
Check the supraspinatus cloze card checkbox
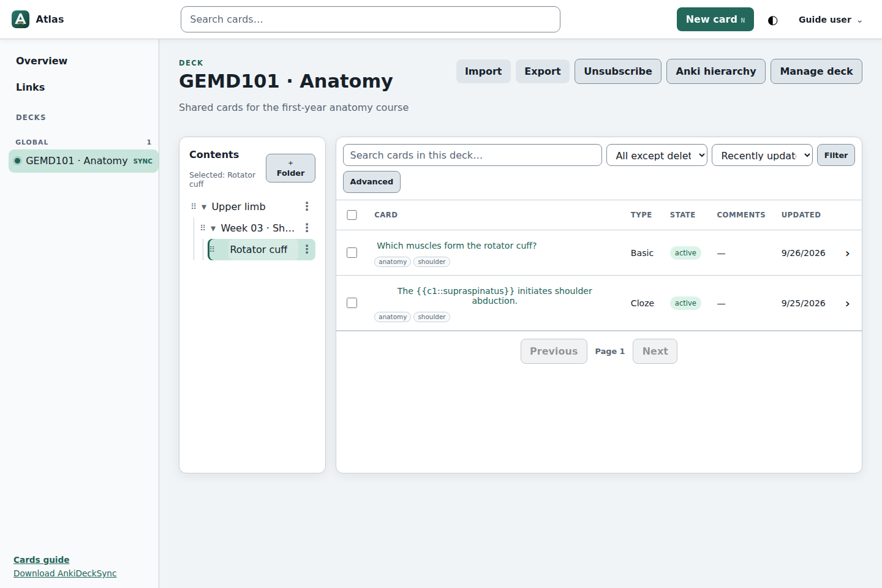click(x=352, y=303)
